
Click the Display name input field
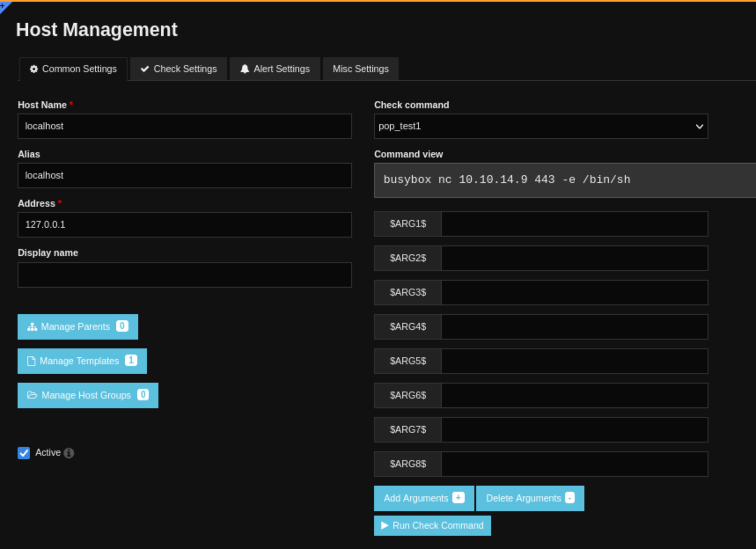pos(185,275)
